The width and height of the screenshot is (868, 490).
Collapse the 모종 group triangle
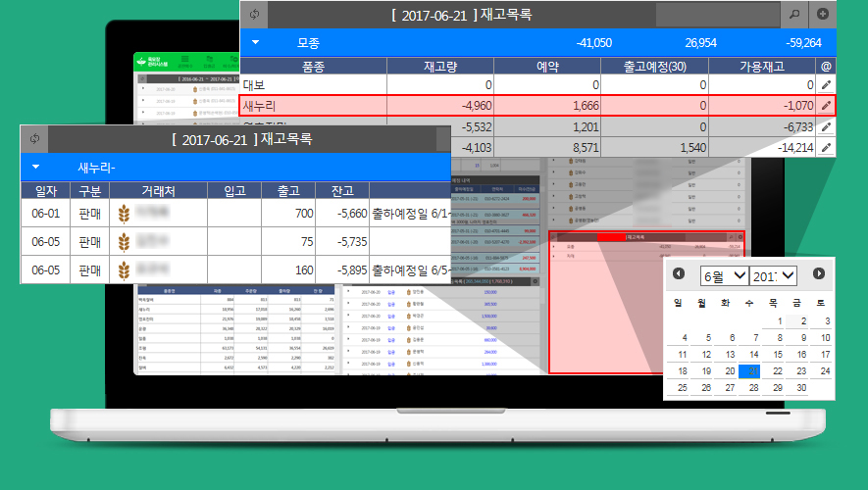pyautogui.click(x=255, y=43)
